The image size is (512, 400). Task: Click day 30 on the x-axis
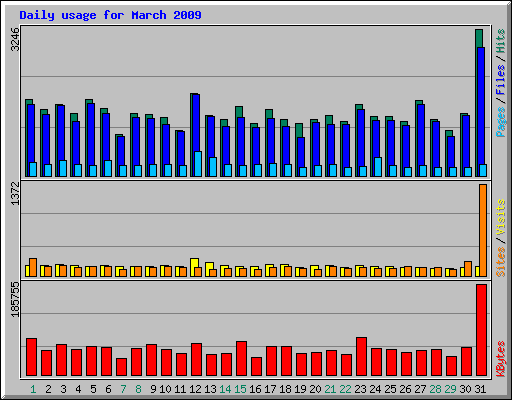(465, 389)
